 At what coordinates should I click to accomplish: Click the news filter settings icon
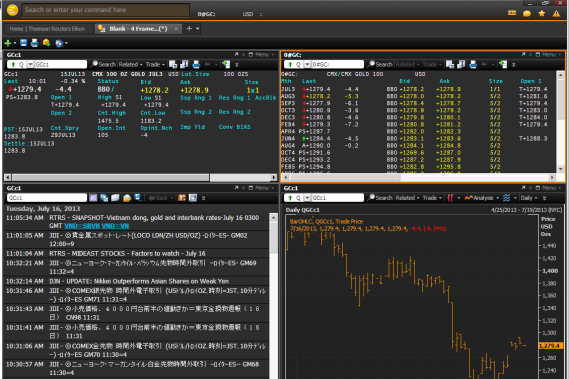193,197
